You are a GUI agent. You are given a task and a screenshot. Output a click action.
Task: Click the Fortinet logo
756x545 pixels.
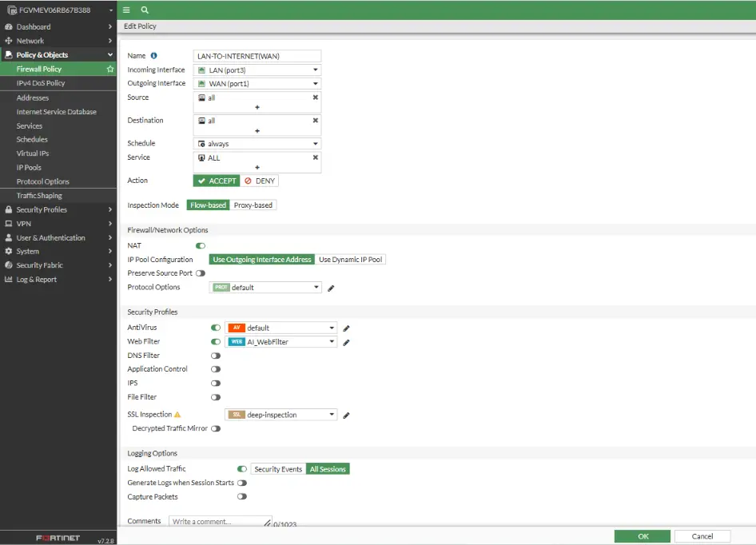tap(58, 538)
